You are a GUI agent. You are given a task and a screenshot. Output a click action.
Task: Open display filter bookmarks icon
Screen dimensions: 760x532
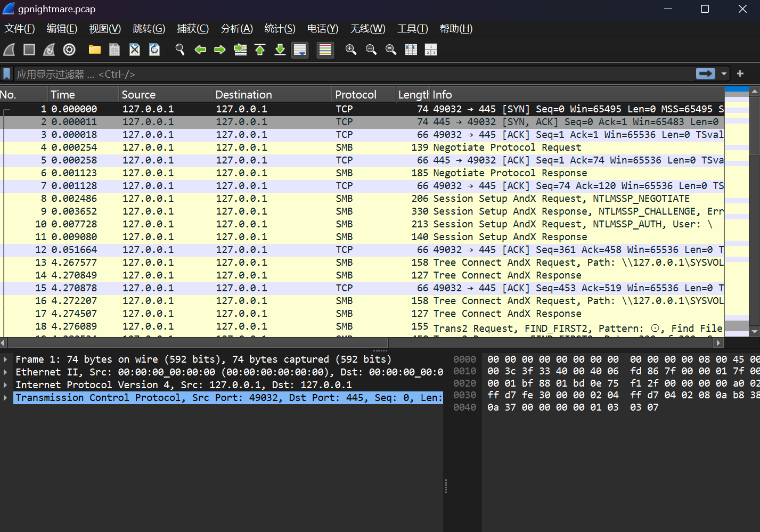click(6, 73)
